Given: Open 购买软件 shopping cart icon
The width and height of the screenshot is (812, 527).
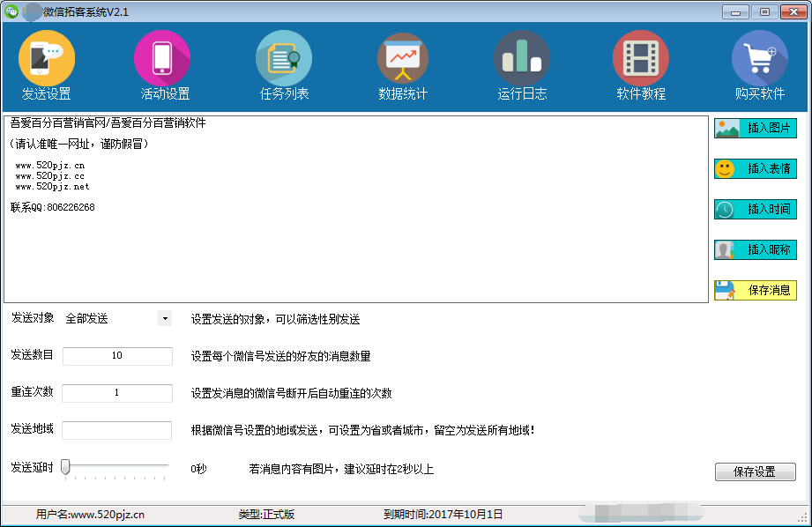Looking at the screenshot, I should click(760, 58).
